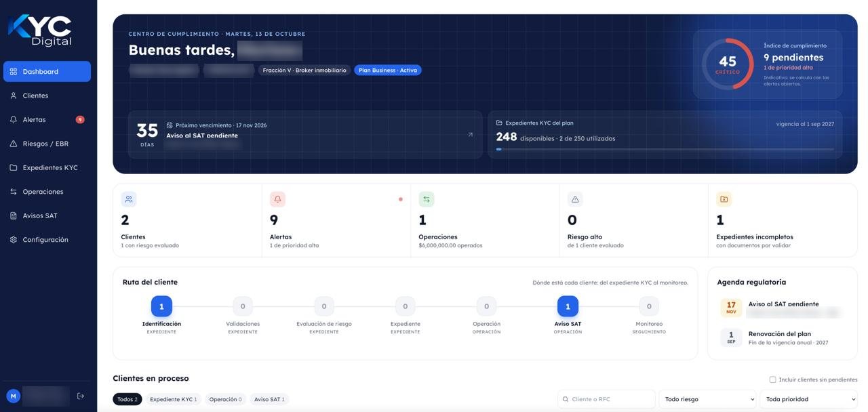Click the 35 DÍAS countdown

[147, 134]
